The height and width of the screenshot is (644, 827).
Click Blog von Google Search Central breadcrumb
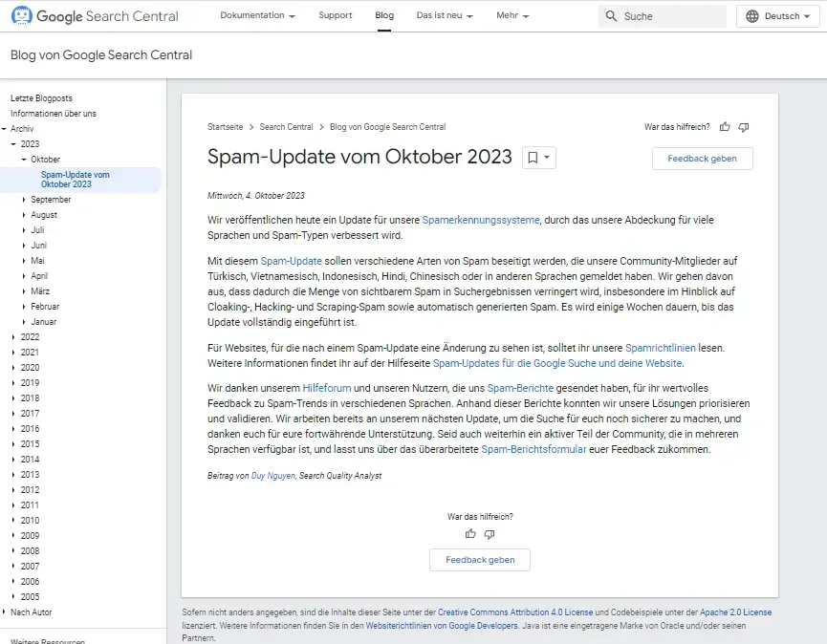point(387,127)
